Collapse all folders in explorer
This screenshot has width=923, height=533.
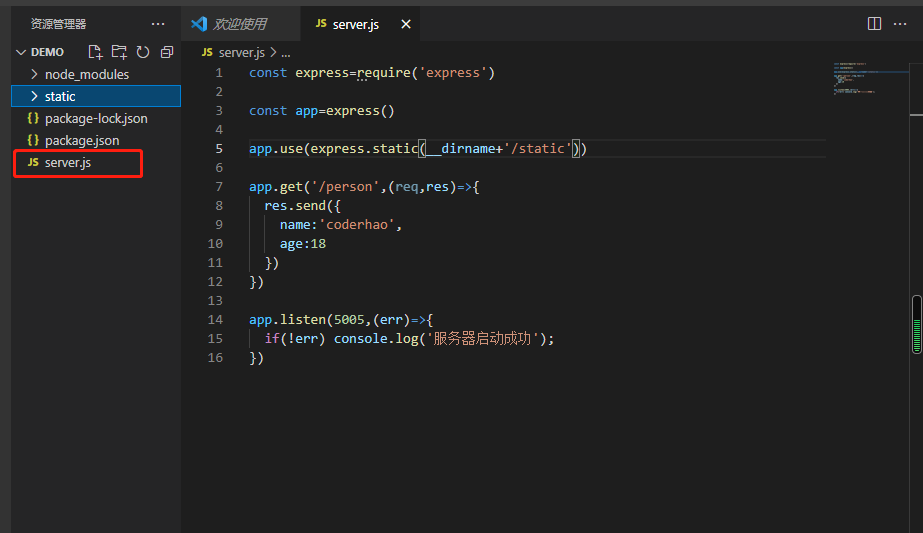point(167,52)
